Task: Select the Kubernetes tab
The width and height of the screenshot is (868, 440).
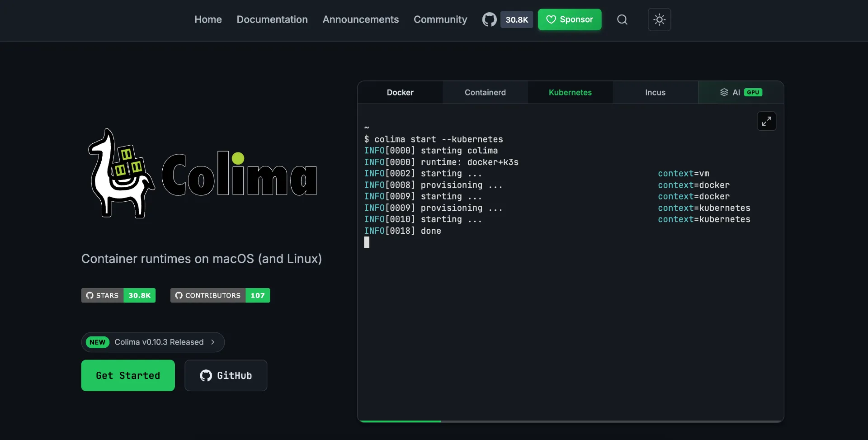Action: click(x=570, y=92)
